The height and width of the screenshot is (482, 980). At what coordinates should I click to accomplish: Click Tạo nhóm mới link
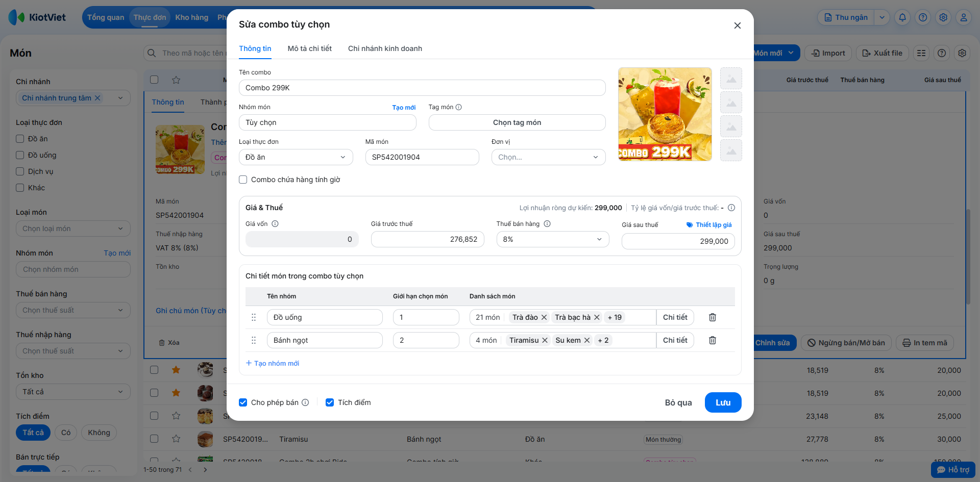click(273, 363)
